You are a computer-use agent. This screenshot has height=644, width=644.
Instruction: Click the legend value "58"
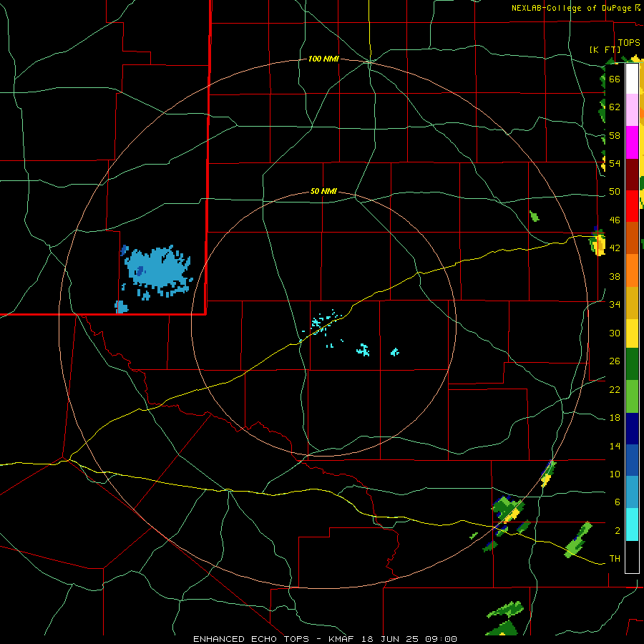click(x=615, y=135)
